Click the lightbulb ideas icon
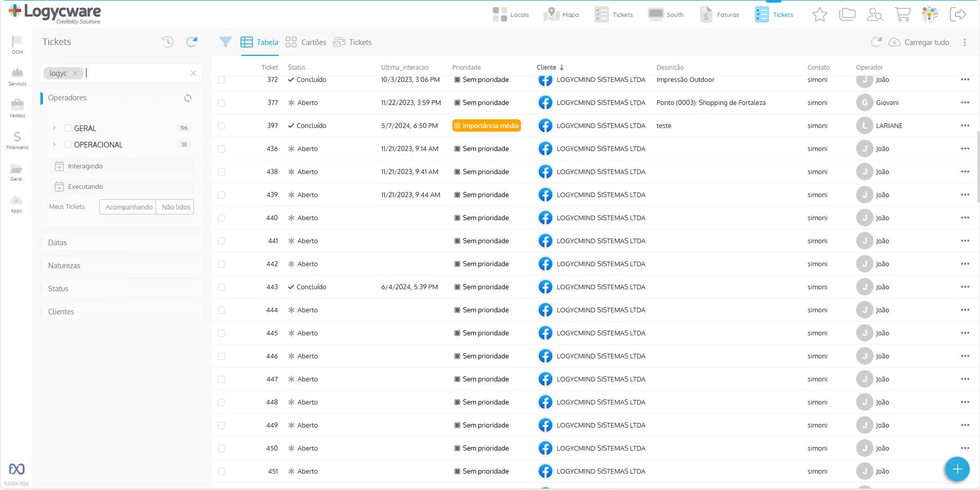The image size is (980, 490). click(930, 14)
